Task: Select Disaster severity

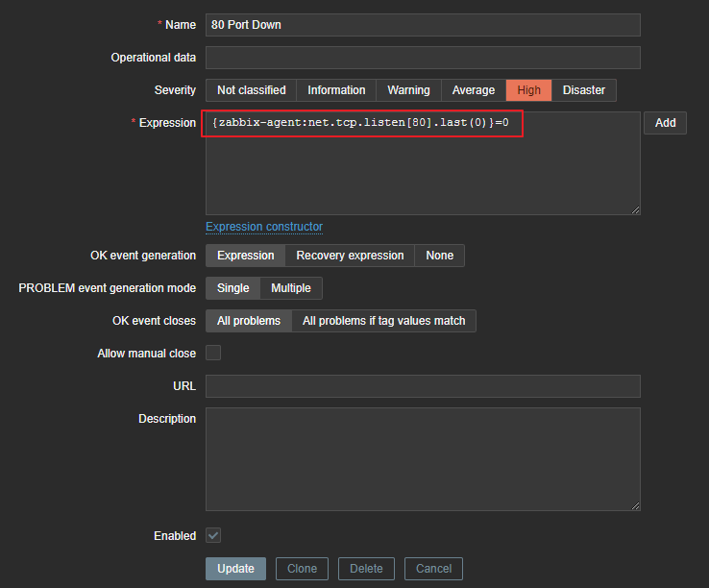Action: [583, 90]
